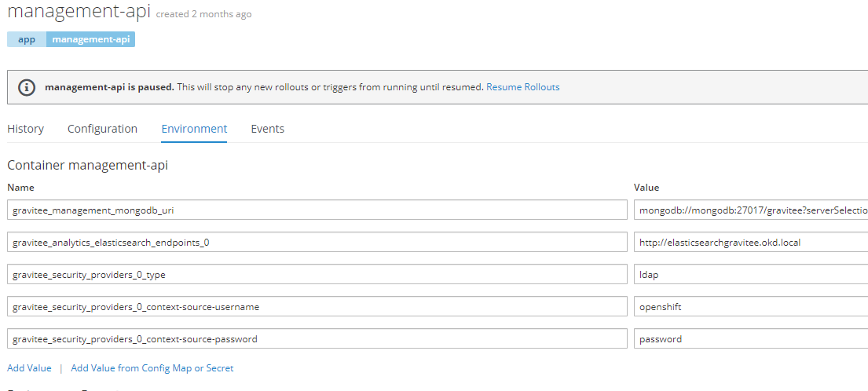The width and height of the screenshot is (868, 391).
Task: Edit the 'ldap' value field
Action: [751, 274]
